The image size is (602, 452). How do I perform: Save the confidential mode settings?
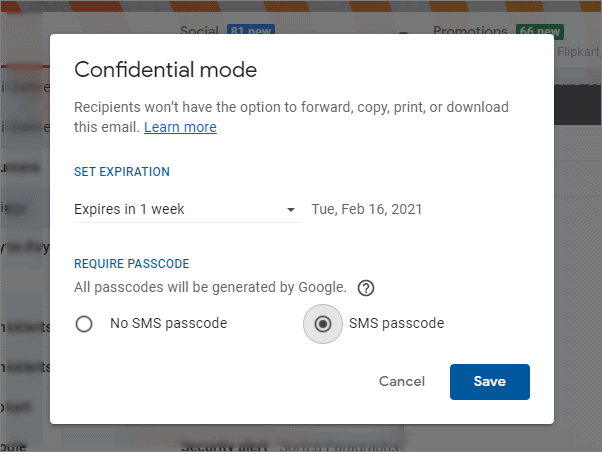click(490, 382)
